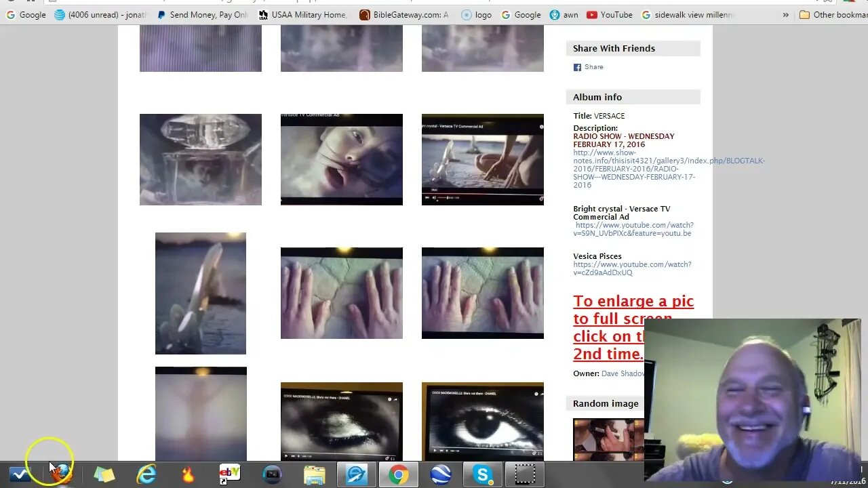The height and width of the screenshot is (488, 868).
Task: Open the Firefox icon in the taskbar
Action: (61, 474)
